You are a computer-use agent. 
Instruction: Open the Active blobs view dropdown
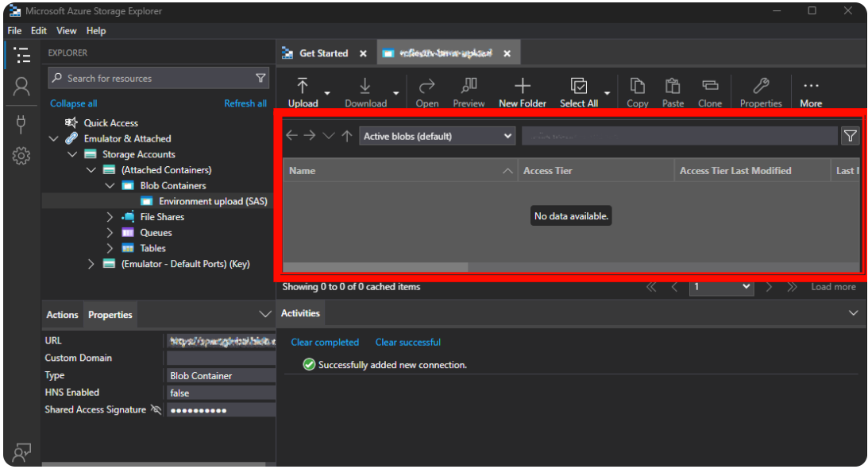(438, 136)
